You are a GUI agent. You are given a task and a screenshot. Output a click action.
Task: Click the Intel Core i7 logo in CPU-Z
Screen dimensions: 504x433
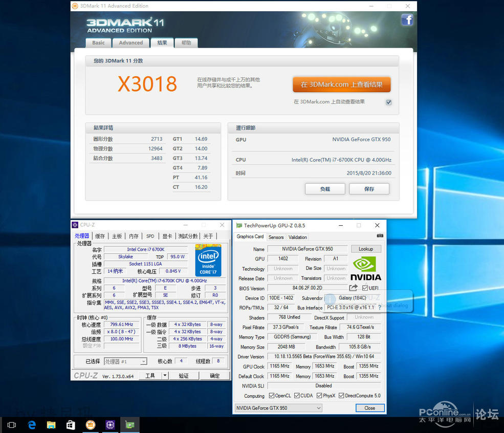(x=208, y=260)
